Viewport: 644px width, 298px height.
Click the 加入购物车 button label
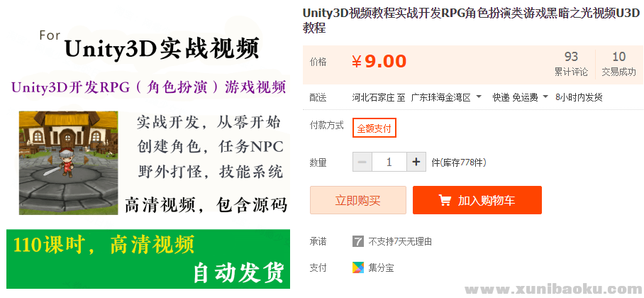(487, 201)
